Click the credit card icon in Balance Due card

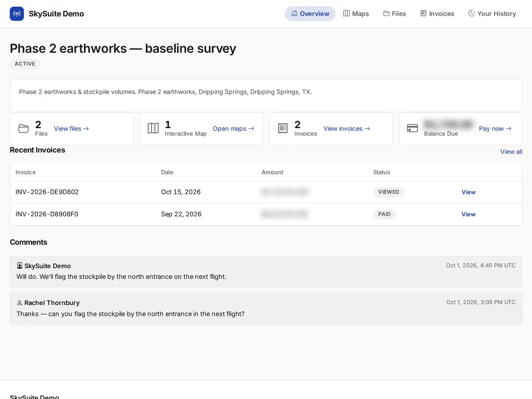[412, 129]
